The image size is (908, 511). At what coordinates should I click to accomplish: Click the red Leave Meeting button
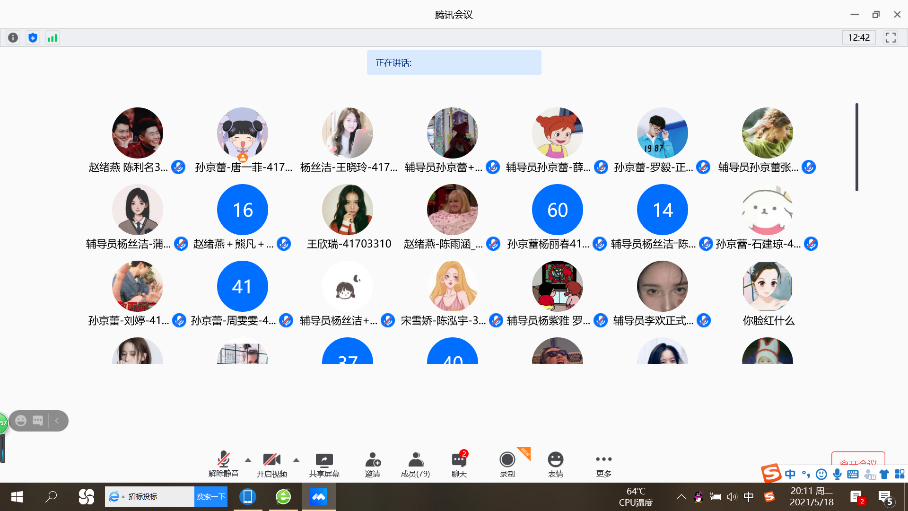pyautogui.click(x=857, y=462)
